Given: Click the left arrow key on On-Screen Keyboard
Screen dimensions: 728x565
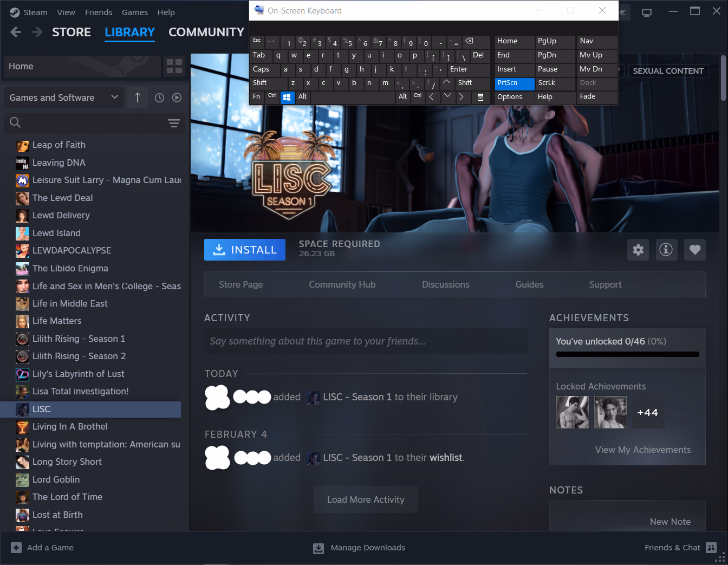Looking at the screenshot, I should pos(432,98).
